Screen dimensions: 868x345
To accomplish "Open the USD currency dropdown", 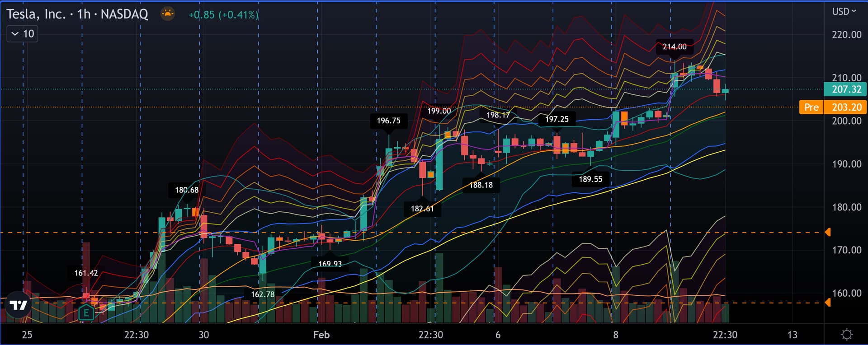I will pyautogui.click(x=844, y=12).
